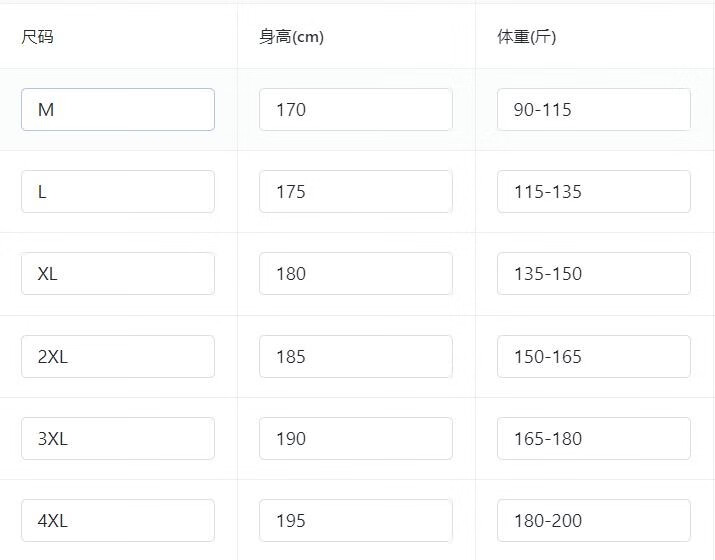Select the height field showing 195
715x560 pixels.
tap(355, 521)
